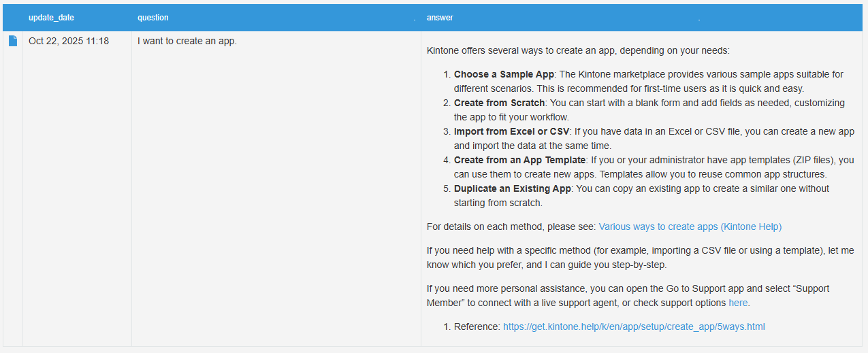Viewport: 868px width, 353px height.
Task: Click the 'If you need help with a specific method' paragraph
Action: [640, 257]
